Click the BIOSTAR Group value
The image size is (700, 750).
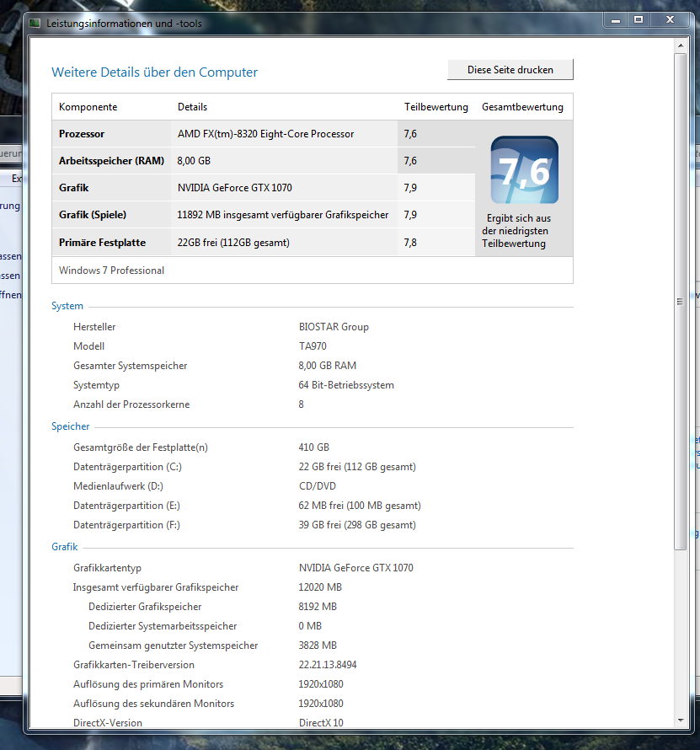coord(334,327)
